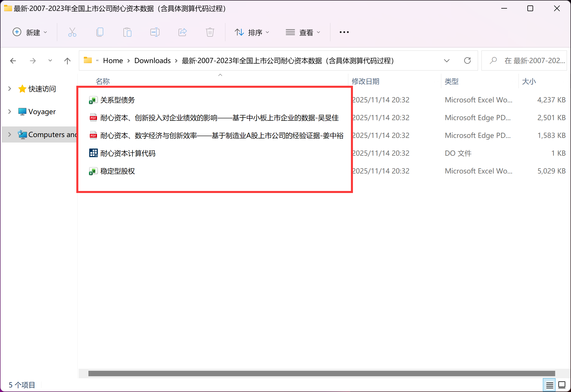Click the Cut scissors icon
571x392 pixels.
[72, 32]
